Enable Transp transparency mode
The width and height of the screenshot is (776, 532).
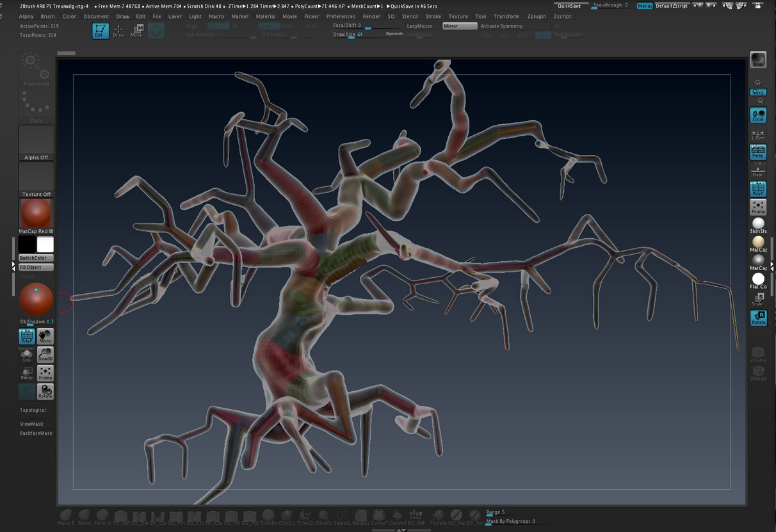(27, 373)
